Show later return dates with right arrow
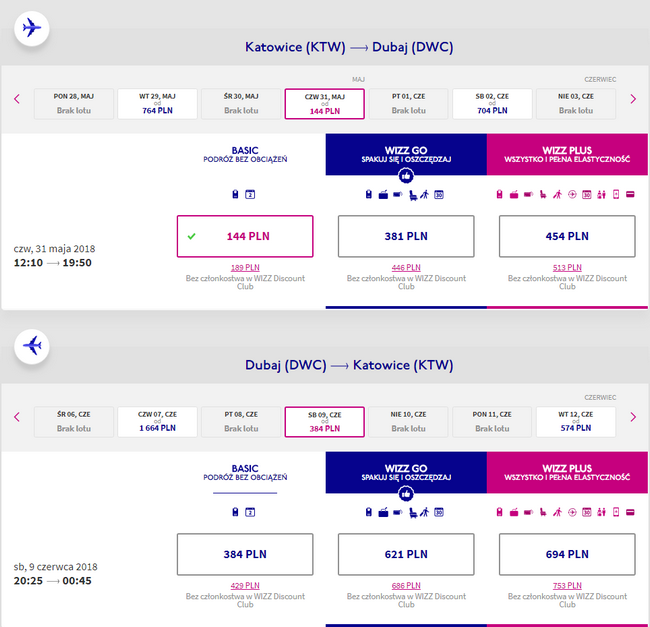This screenshot has width=650, height=627. (x=633, y=417)
